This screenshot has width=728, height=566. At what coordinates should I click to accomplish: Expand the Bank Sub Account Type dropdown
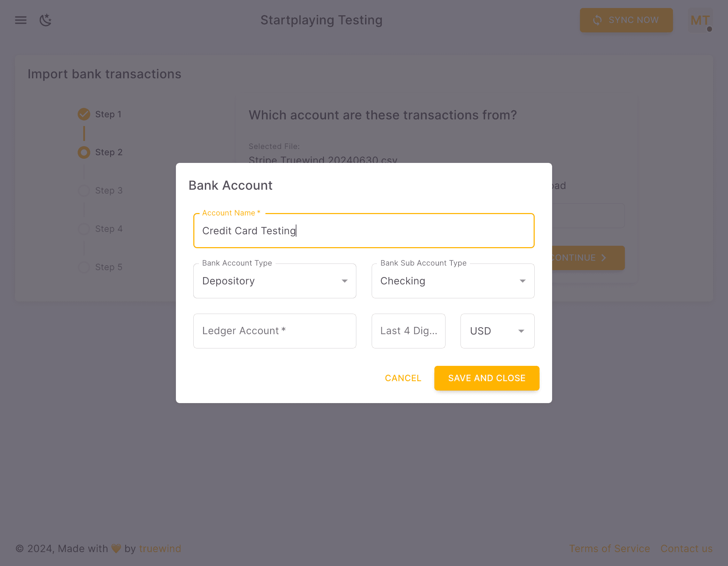coord(452,281)
